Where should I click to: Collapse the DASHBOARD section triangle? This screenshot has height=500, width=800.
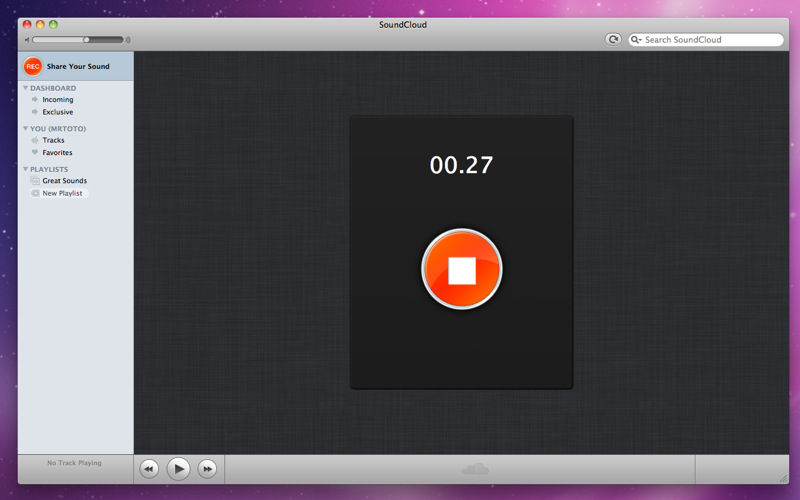click(25, 88)
